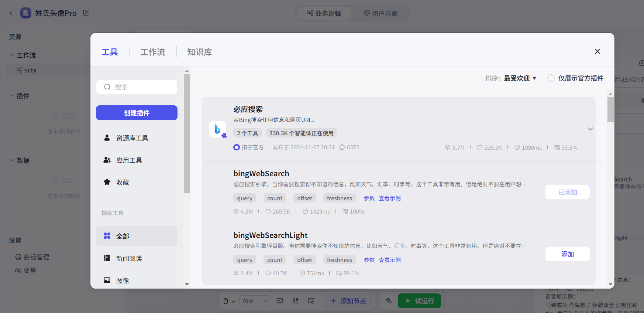Select the 新闻阅读 category

pos(137,258)
